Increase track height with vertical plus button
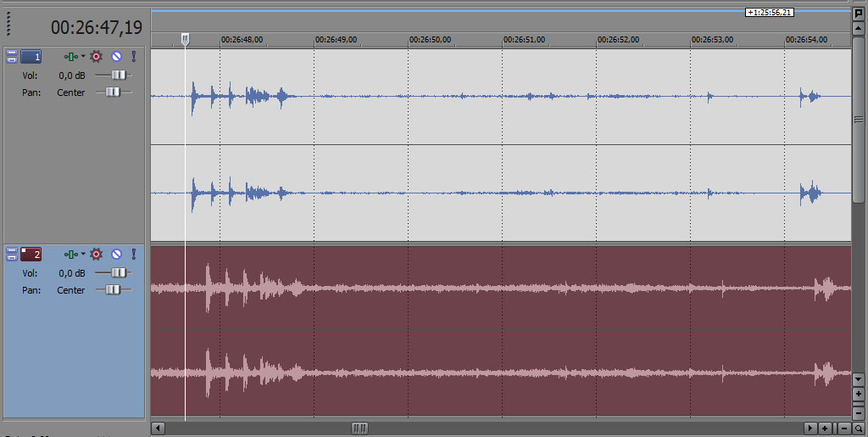This screenshot has height=437, width=868. click(859, 395)
